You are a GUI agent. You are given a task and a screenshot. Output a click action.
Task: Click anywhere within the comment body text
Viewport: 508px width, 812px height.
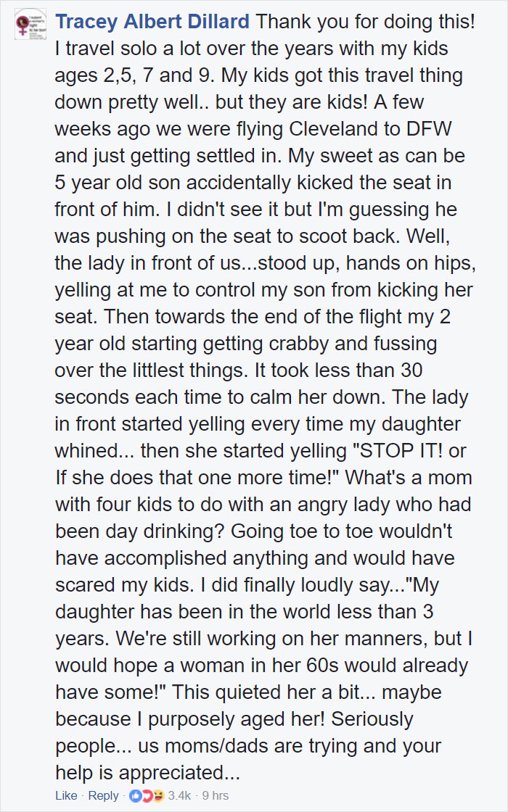[x=254, y=362]
